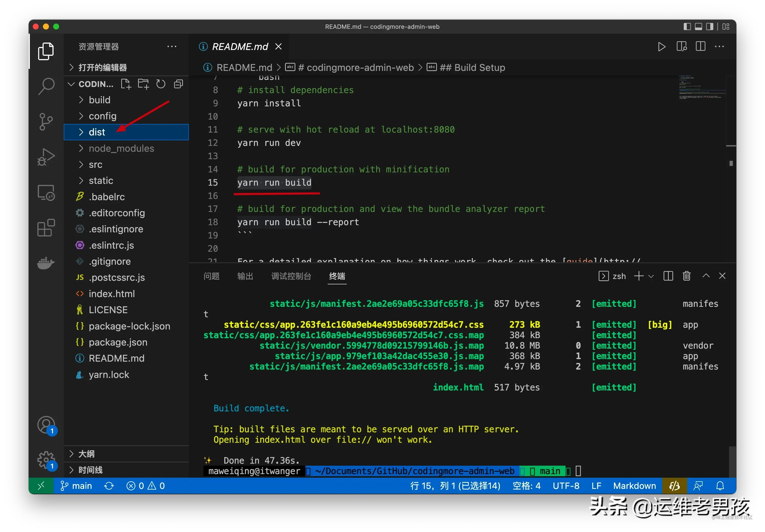Toggle the bottom panel layout button
The width and height of the screenshot is (765, 532).
698,27
